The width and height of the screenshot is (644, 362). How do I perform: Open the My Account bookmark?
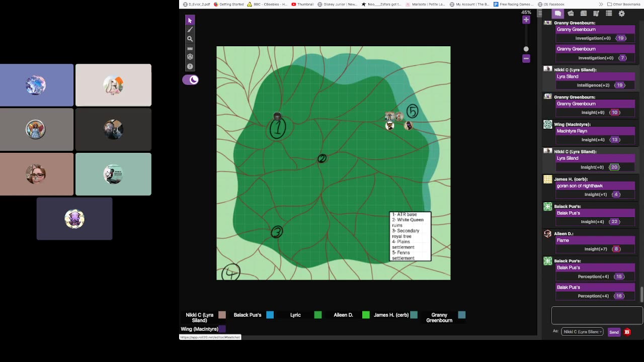click(469, 4)
